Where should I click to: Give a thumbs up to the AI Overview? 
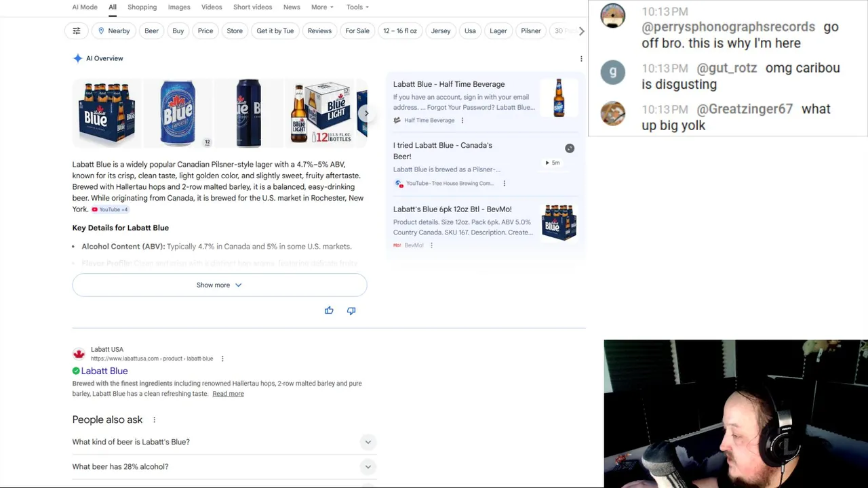pos(329,310)
